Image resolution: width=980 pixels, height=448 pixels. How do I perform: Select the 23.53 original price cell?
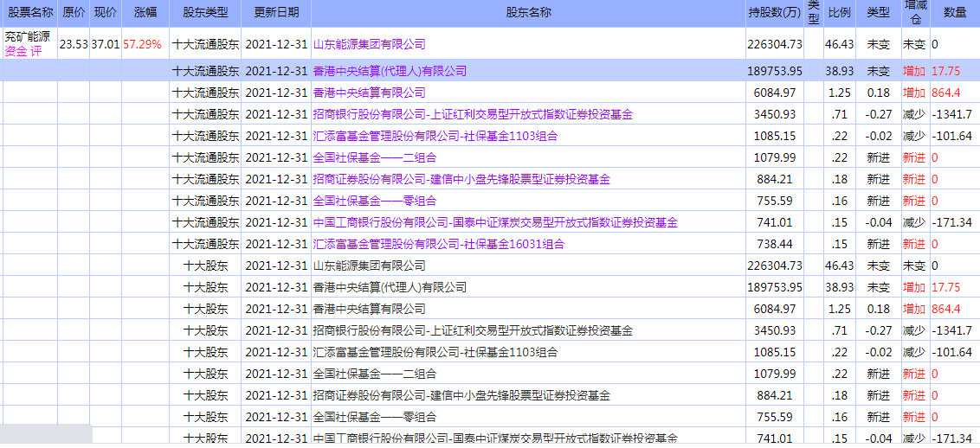tap(74, 44)
